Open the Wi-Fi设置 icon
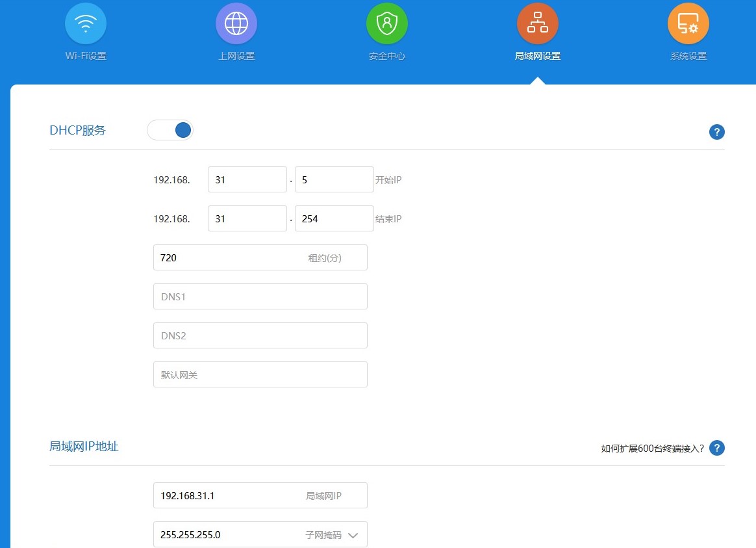The height and width of the screenshot is (548, 756). tap(86, 23)
